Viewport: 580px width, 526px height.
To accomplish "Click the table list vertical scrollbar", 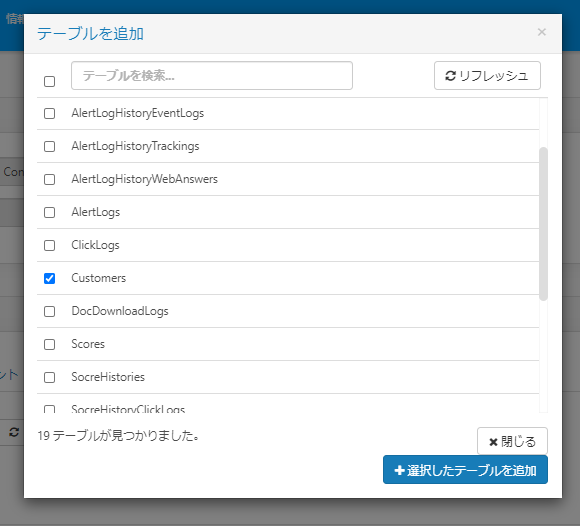I will click(x=543, y=224).
